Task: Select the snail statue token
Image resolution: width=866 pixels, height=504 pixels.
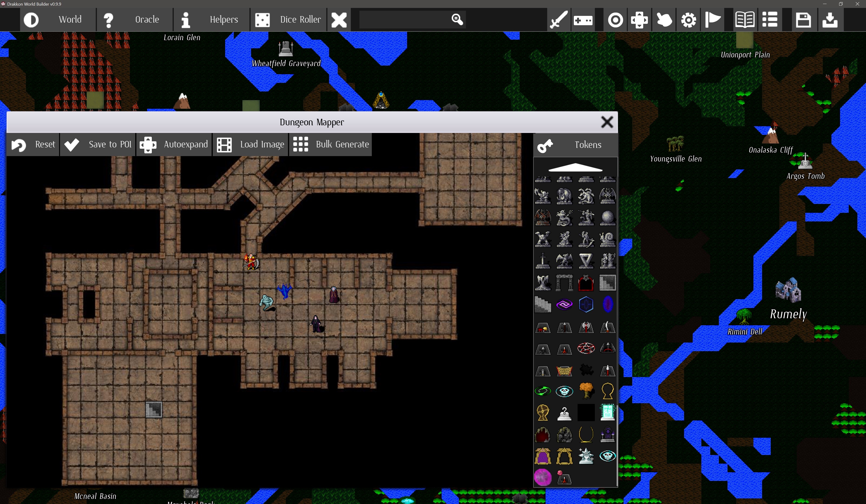Action: pyautogui.click(x=607, y=239)
